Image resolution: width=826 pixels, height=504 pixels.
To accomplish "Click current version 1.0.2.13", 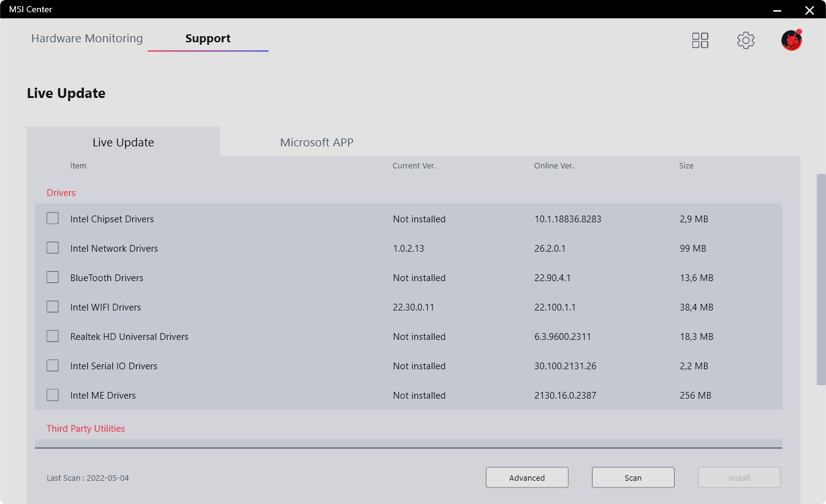I will click(x=409, y=249).
